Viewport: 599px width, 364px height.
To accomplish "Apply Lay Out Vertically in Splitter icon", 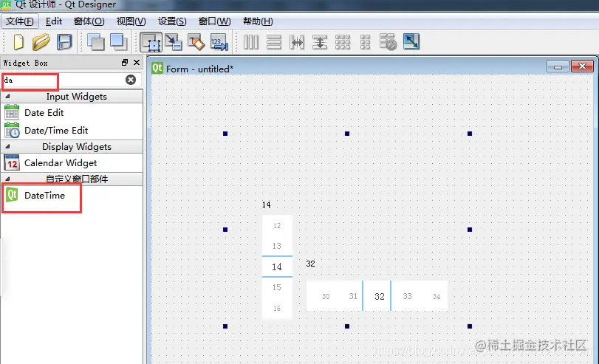I will tap(320, 42).
